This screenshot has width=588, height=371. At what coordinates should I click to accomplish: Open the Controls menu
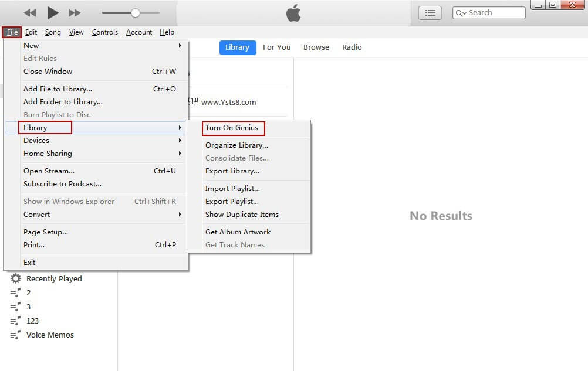coord(105,32)
